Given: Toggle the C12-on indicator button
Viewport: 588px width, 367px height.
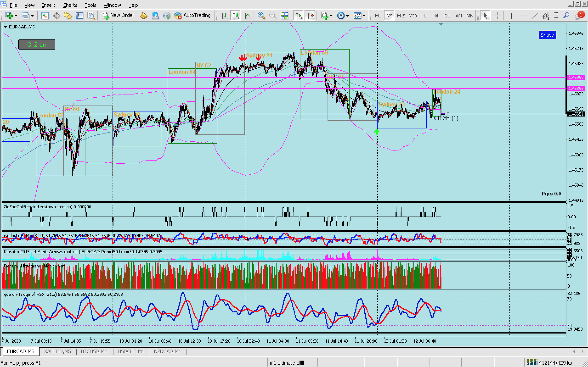Looking at the screenshot, I should click(x=37, y=45).
